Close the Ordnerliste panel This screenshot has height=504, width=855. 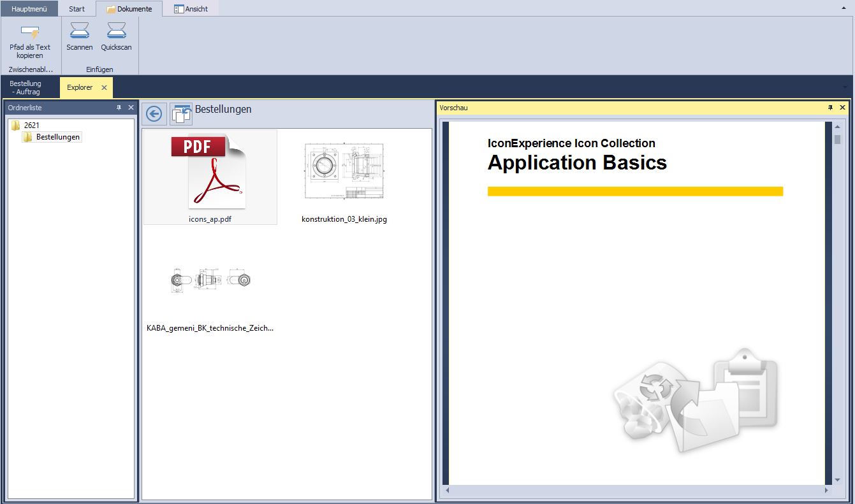coord(131,108)
